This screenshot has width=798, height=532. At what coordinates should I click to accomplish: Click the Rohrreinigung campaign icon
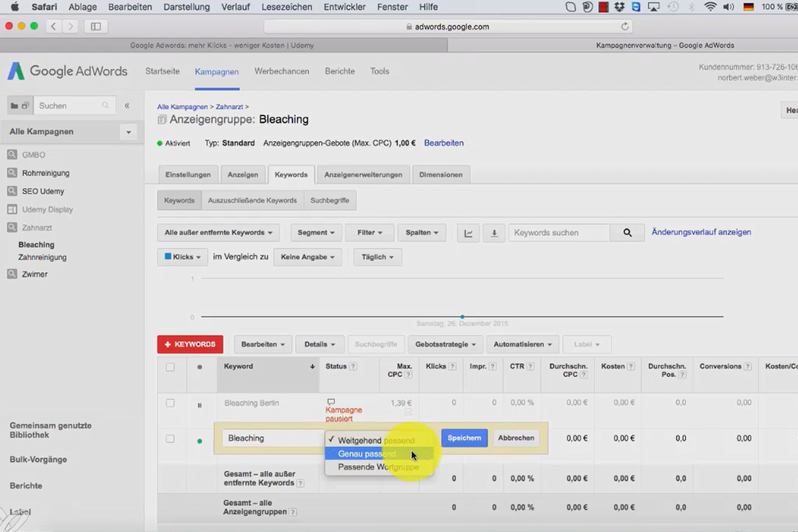point(12,173)
